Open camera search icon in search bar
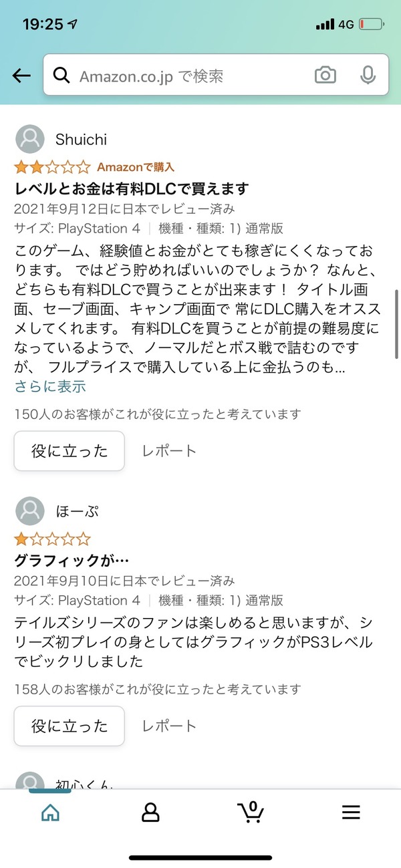 coord(325,76)
